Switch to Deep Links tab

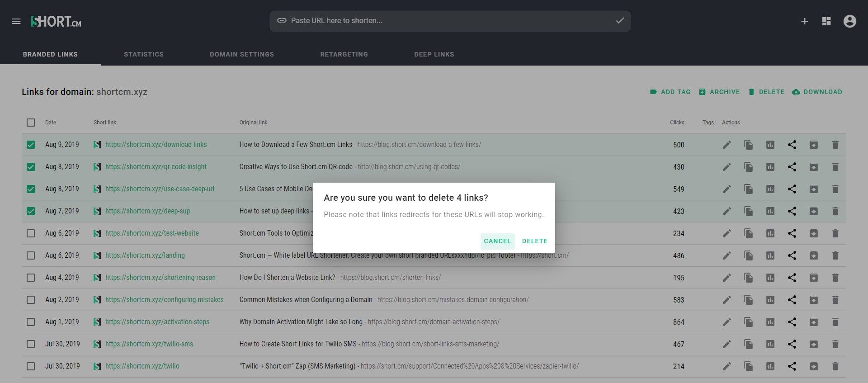click(434, 54)
